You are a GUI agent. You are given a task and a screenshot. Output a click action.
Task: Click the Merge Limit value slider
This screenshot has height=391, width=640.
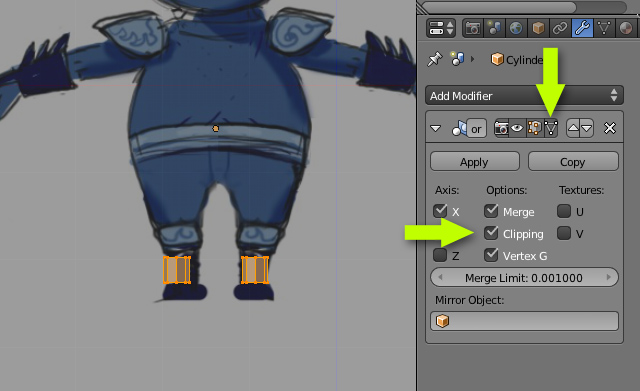coord(524,278)
